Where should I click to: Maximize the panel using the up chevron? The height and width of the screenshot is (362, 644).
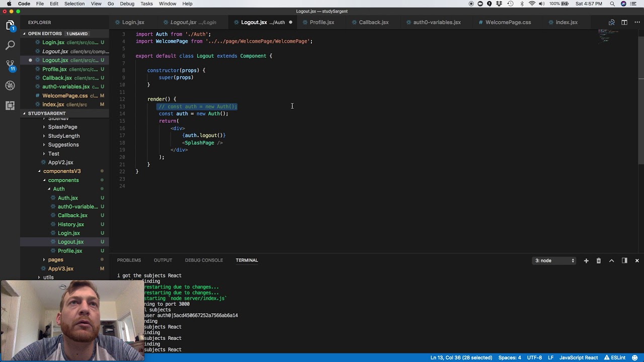(611, 260)
